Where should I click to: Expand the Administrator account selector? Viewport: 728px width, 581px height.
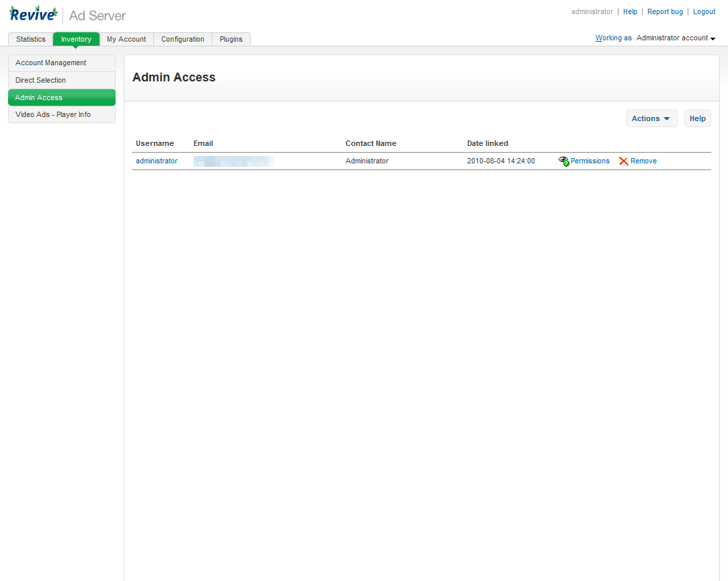[676, 38]
